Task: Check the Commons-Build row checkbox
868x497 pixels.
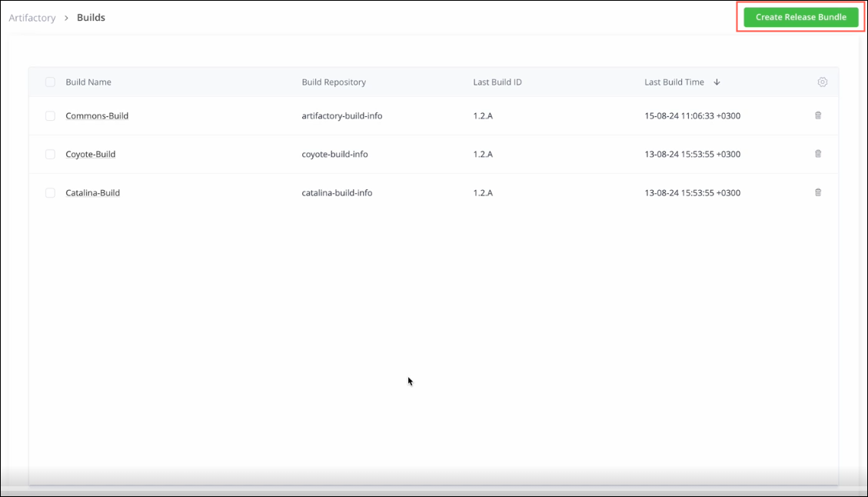Action: point(50,115)
